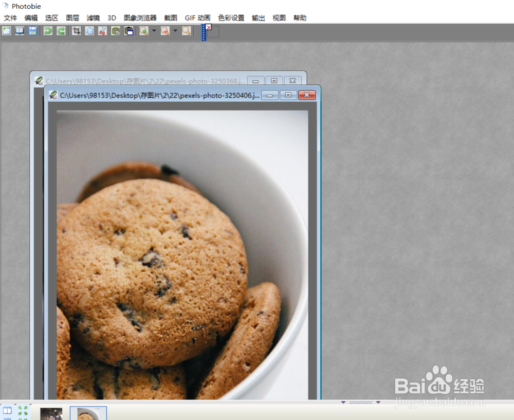
Task: Zoom in with the plus magnifier
Action: [x=143, y=31]
